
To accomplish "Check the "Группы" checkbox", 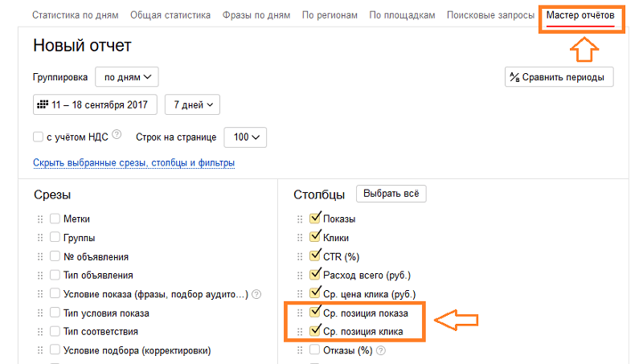I will pos(55,237).
